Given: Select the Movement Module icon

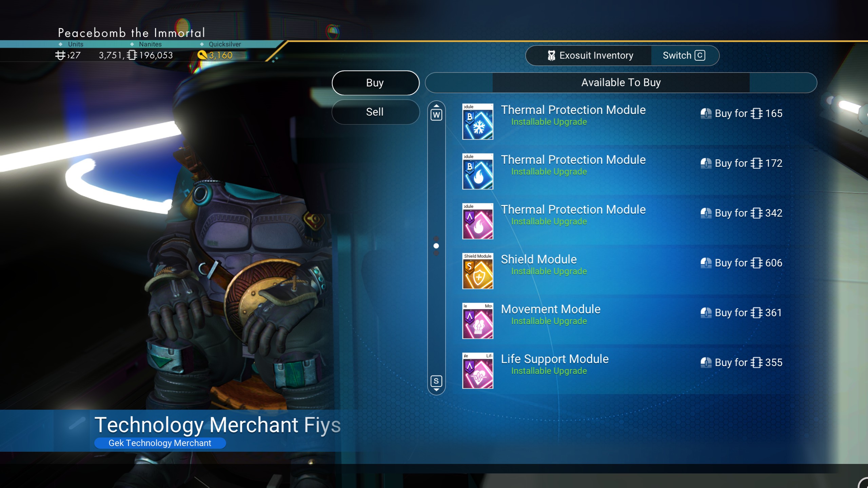Looking at the screenshot, I should click(x=478, y=321).
